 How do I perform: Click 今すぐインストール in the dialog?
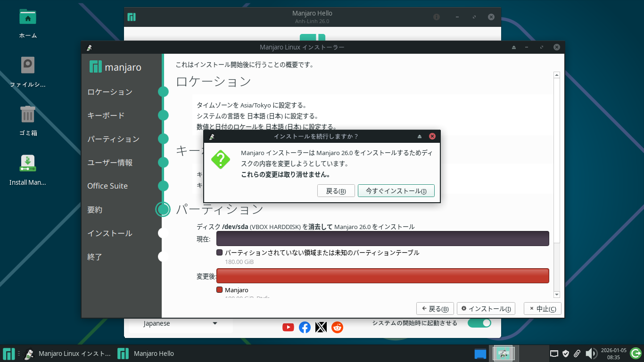click(396, 191)
